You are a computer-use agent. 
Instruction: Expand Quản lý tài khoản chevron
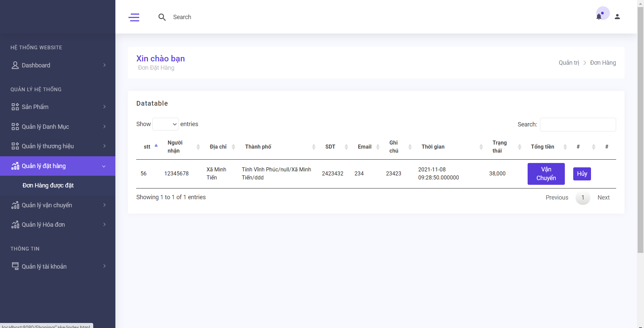pos(104,266)
